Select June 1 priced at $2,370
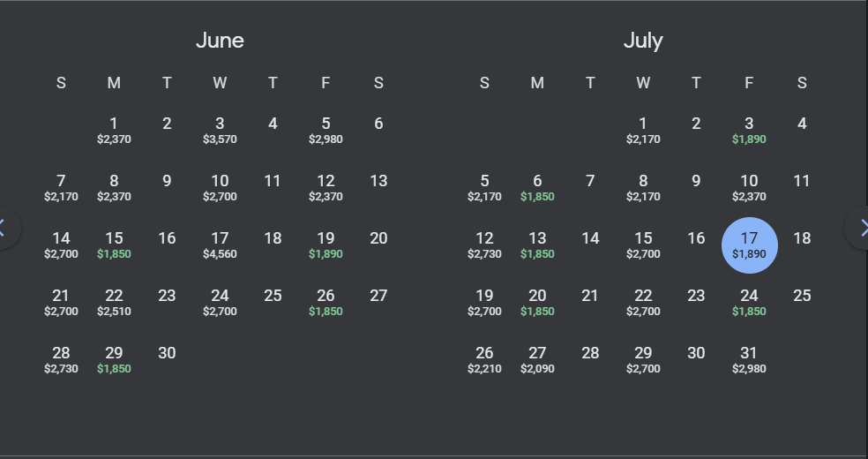 click(114, 130)
